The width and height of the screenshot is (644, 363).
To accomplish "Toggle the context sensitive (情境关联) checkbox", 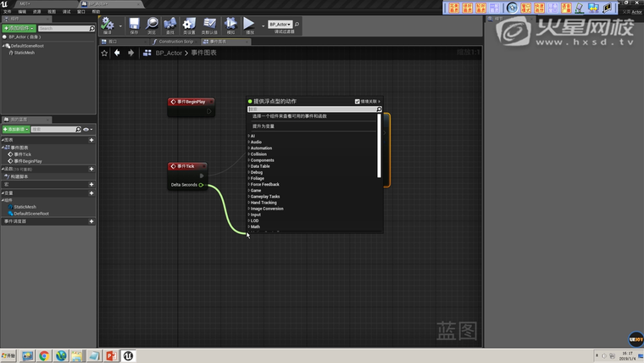I will pos(358,101).
